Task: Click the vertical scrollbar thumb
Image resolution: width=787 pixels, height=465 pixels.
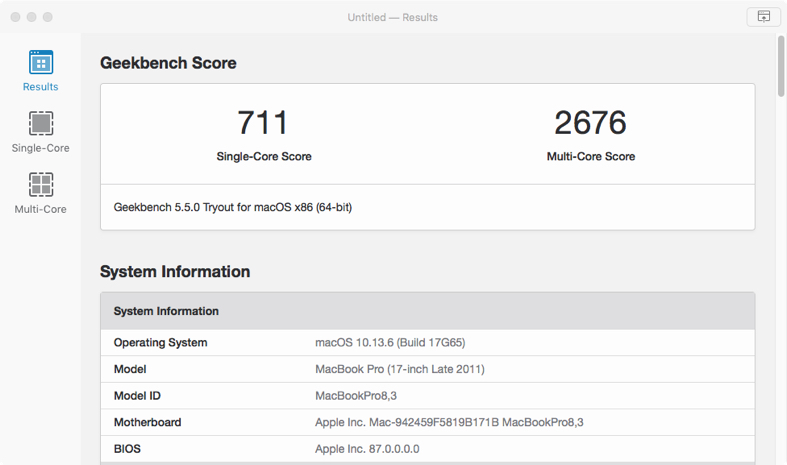Action: pos(781,66)
